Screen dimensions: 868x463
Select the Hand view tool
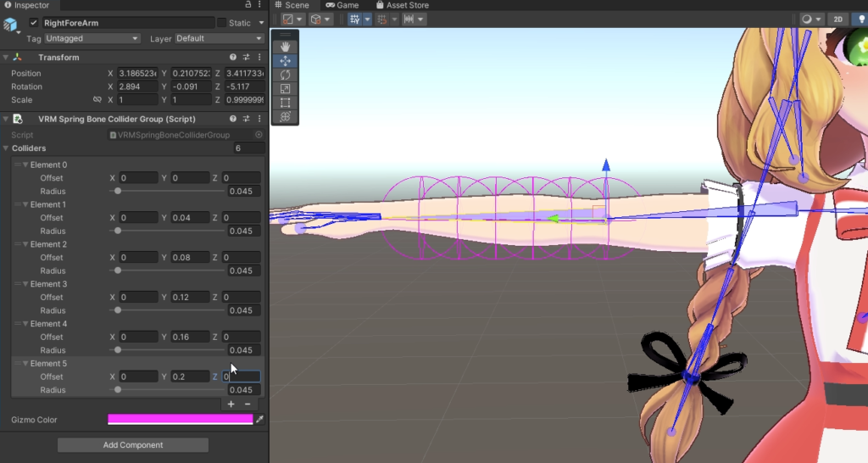(x=285, y=47)
